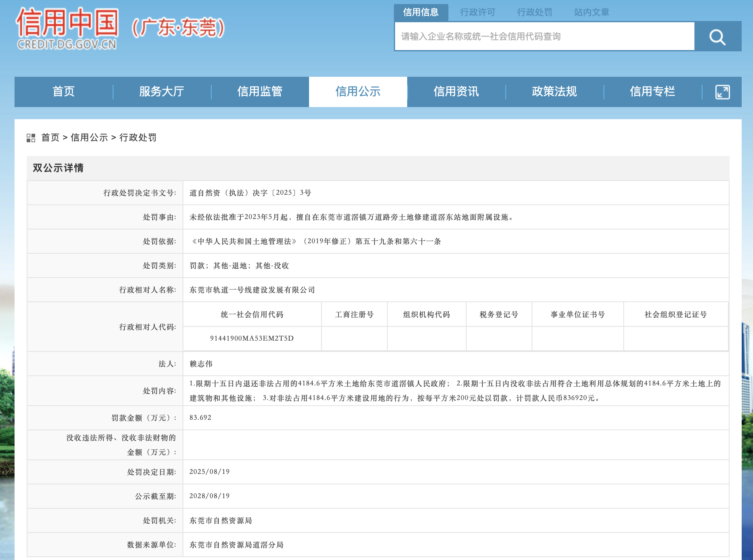Click credit code 91441900MA53EM2T5D

coord(252,338)
